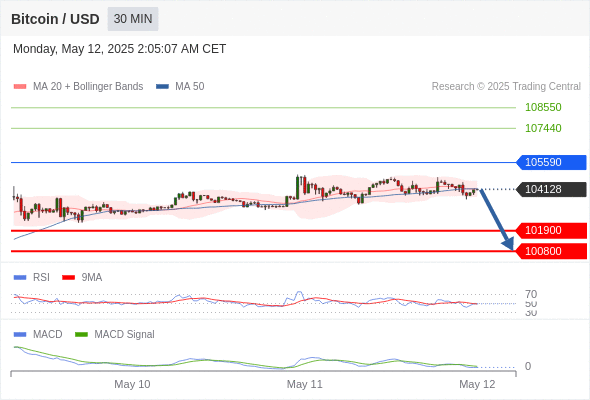Click the 104128 current price tag
The height and width of the screenshot is (400, 590).
(x=551, y=189)
